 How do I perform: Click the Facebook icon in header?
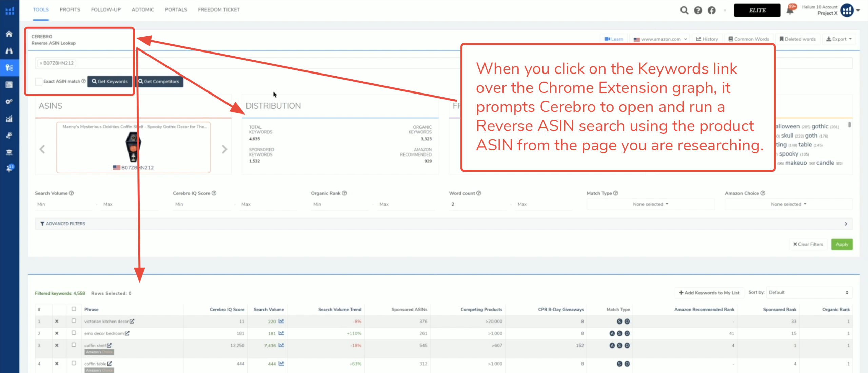coord(712,10)
